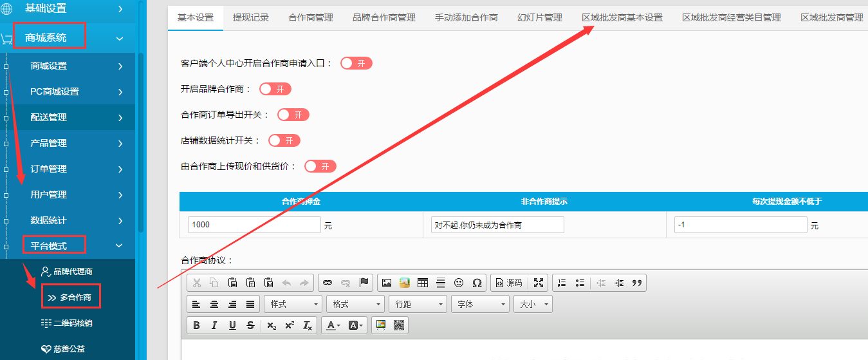Open the 幻灯片管理 tab
This screenshot has height=360, width=868.
(540, 17)
